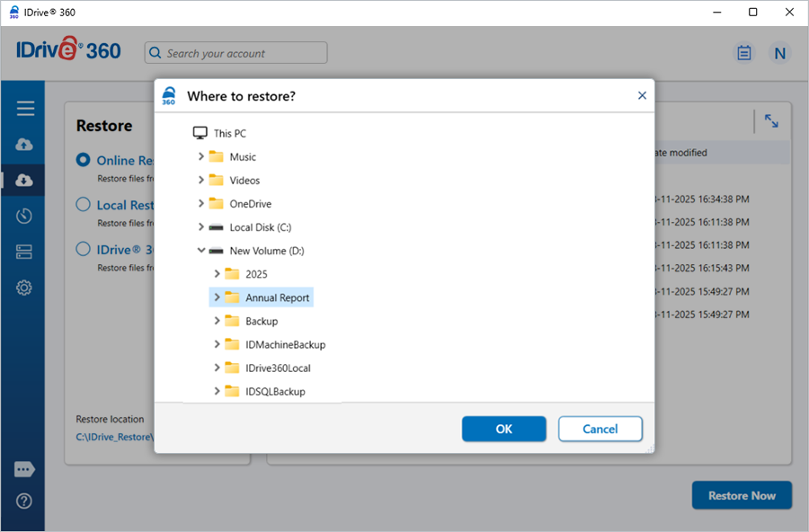Choose the IDrive 360 restore radio option
Screen dimensions: 809x532
[83, 249]
